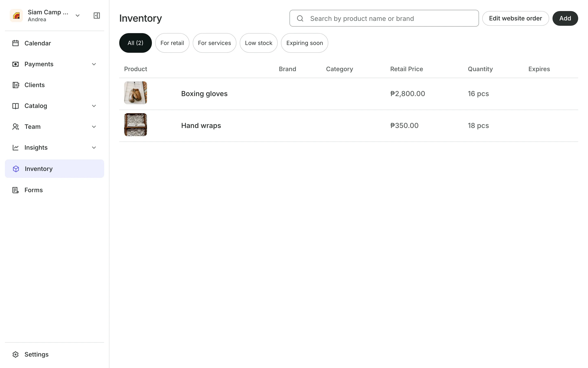Expand the Team submenu chevron
Viewport: 588px width, 368px height.
pyautogui.click(x=94, y=127)
